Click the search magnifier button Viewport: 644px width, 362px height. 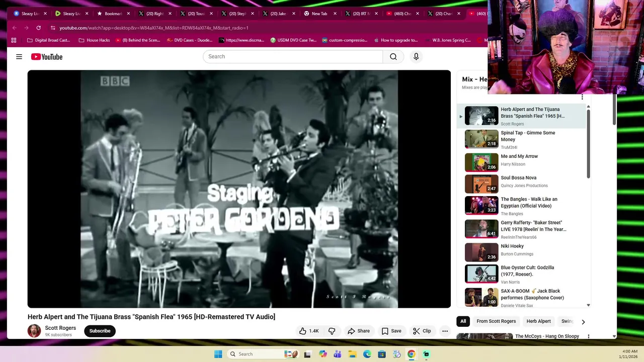[x=393, y=57]
